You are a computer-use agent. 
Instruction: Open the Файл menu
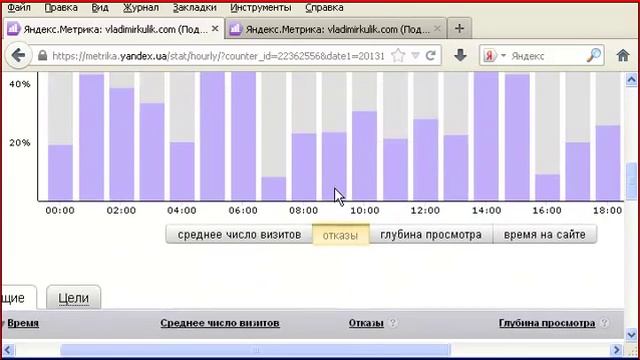tap(19, 7)
